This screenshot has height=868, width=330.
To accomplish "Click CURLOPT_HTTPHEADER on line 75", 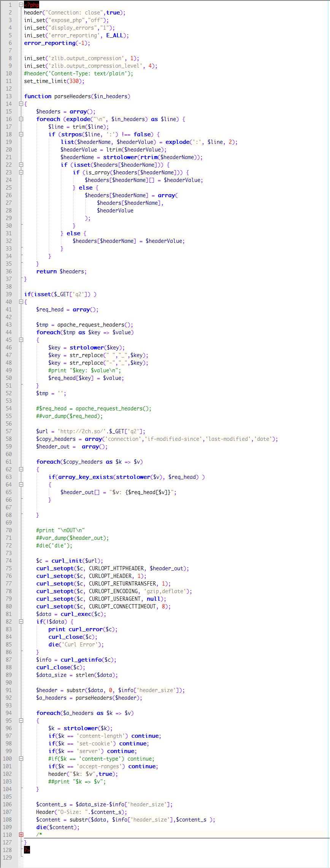I will tap(116, 568).
